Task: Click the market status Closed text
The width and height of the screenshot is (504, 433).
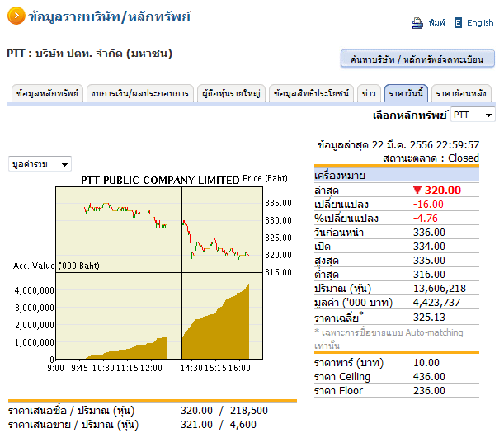Action: tap(464, 158)
